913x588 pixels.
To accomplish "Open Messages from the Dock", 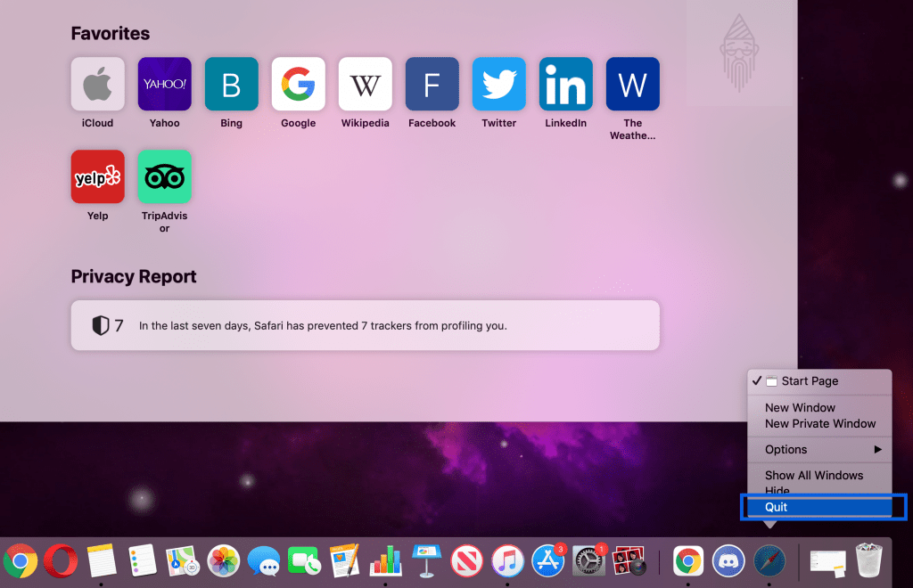I will (x=264, y=561).
